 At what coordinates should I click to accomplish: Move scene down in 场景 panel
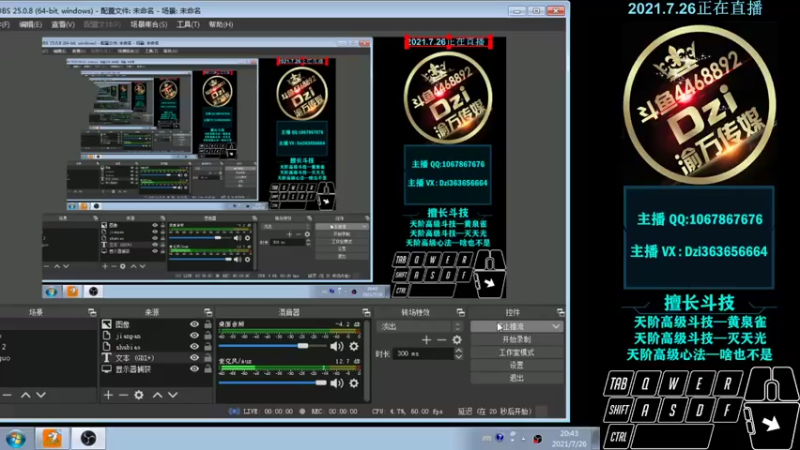point(41,395)
